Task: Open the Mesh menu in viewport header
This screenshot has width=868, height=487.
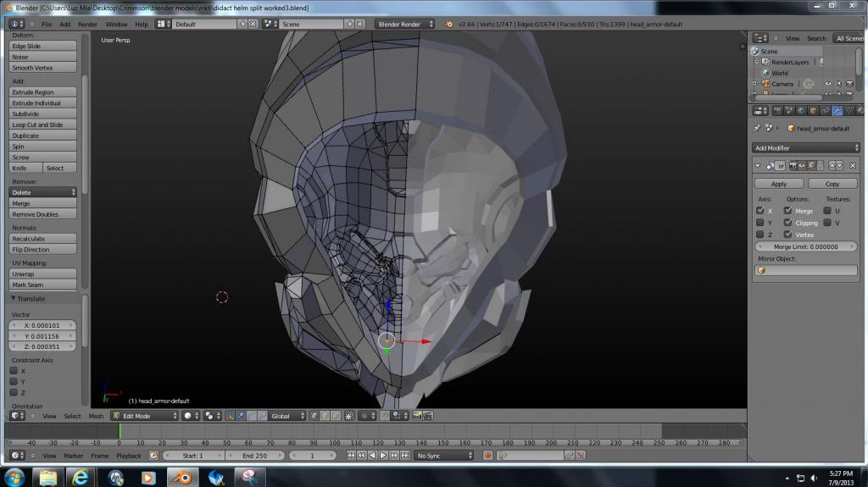Action: pos(96,416)
